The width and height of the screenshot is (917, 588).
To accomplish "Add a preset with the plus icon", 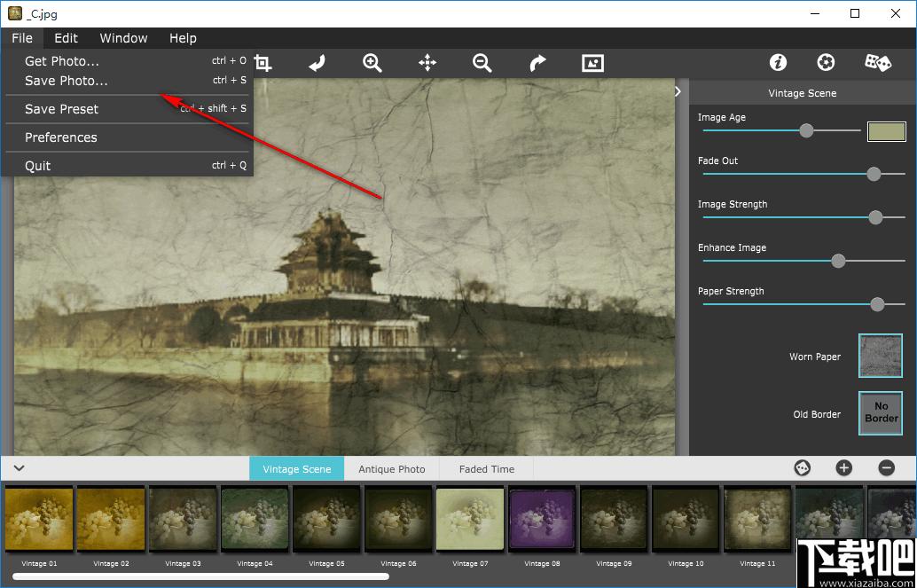I will [844, 468].
